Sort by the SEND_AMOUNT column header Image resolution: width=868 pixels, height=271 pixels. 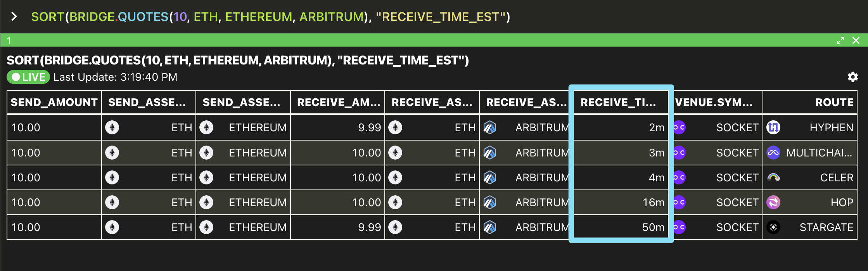coord(54,102)
